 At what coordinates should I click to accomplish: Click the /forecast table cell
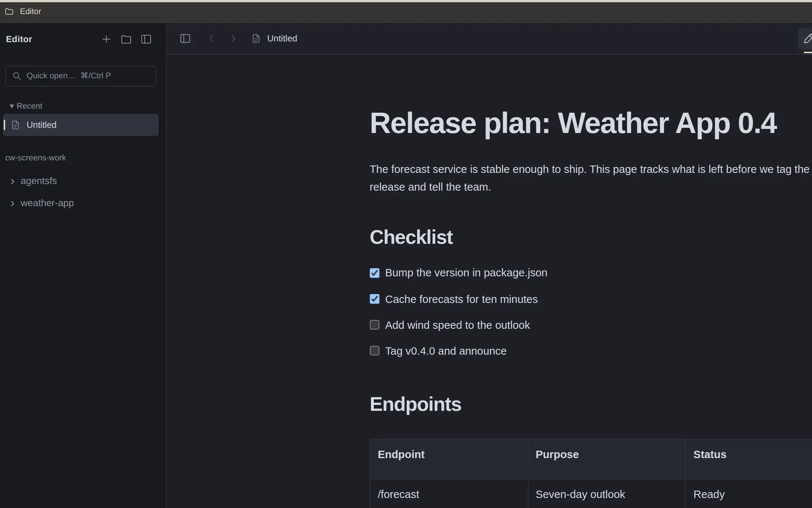tap(449, 494)
